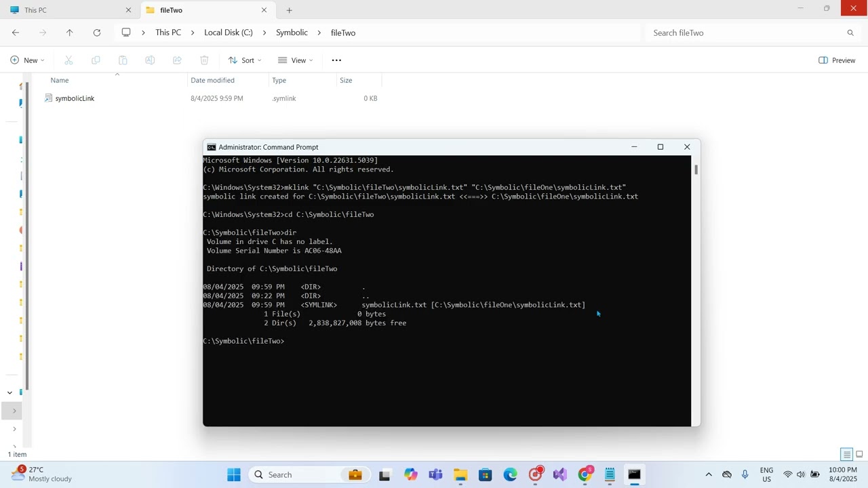Click the microphone tray icon
The width and height of the screenshot is (868, 488).
745,474
